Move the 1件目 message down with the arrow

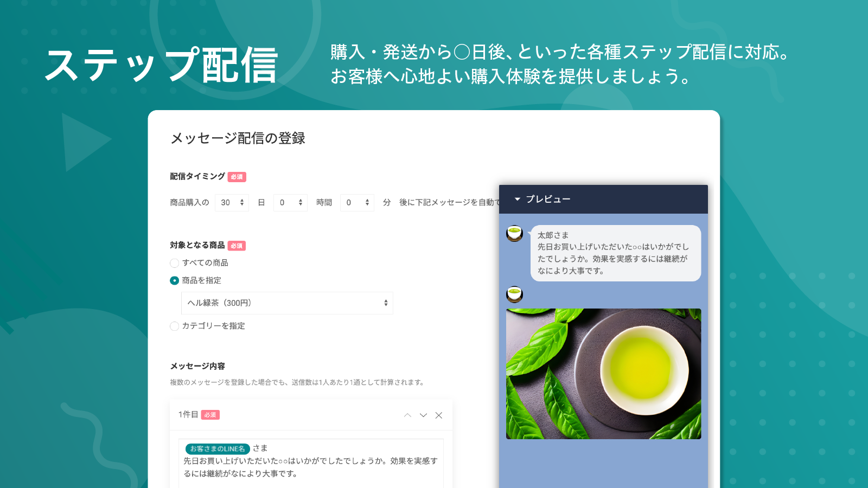(423, 415)
